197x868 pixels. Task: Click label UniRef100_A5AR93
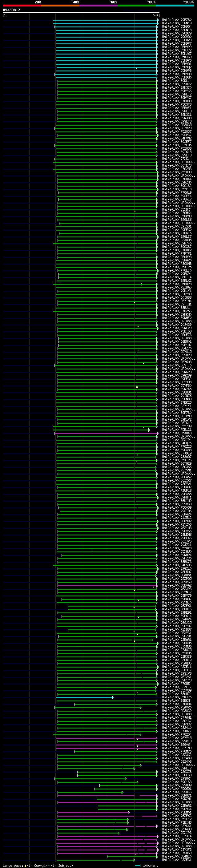click(x=177, y=257)
